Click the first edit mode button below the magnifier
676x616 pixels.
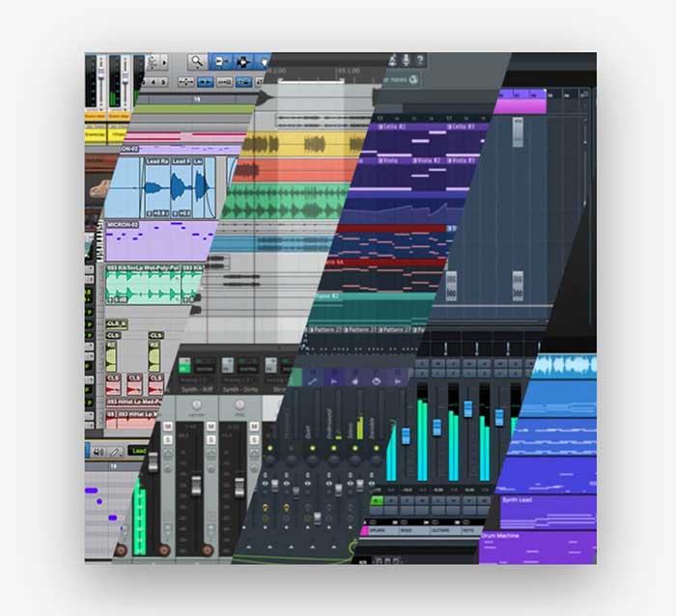pyautogui.click(x=185, y=81)
